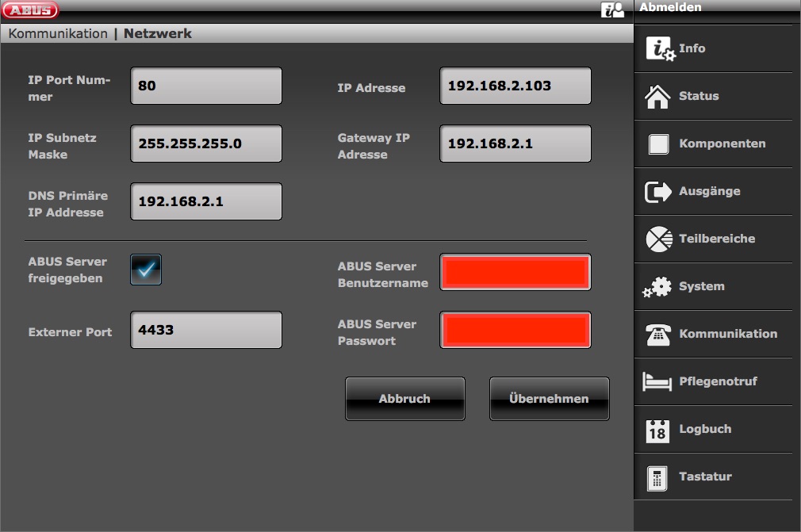Click the Teilbereiche pie icon
Image resolution: width=801 pixels, height=532 pixels.
pos(658,239)
